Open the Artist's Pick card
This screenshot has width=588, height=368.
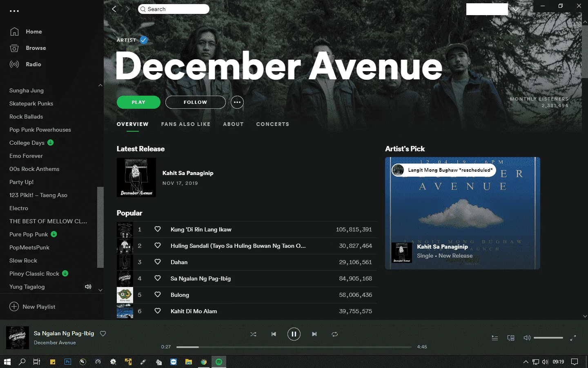pos(463,213)
